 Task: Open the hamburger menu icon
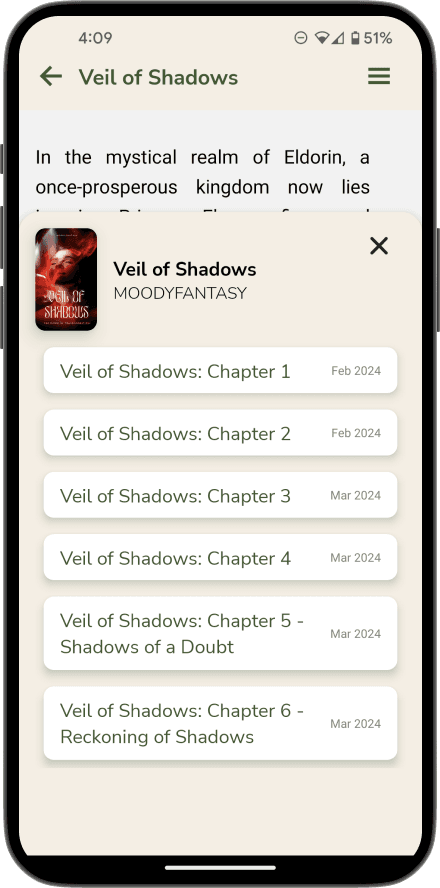pyautogui.click(x=379, y=76)
